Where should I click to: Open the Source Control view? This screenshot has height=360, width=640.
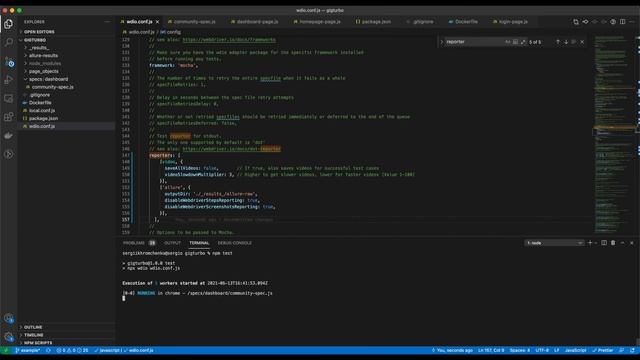(9, 62)
